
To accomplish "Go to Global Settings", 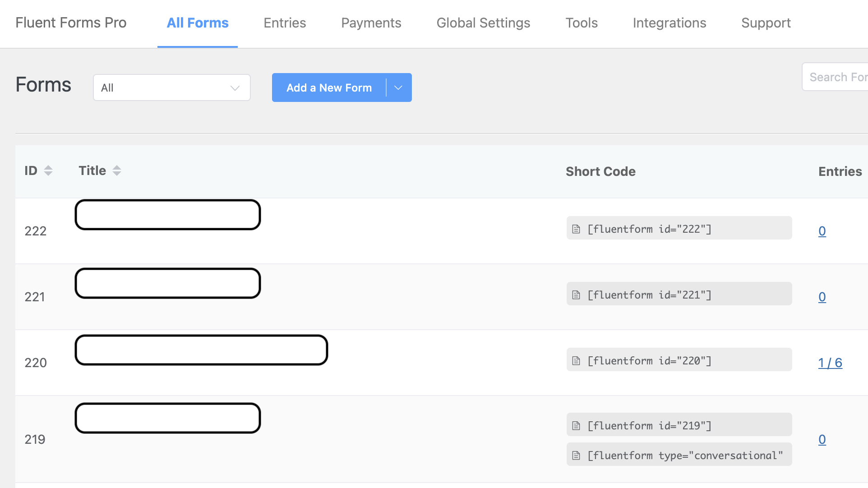I will pyautogui.click(x=483, y=23).
